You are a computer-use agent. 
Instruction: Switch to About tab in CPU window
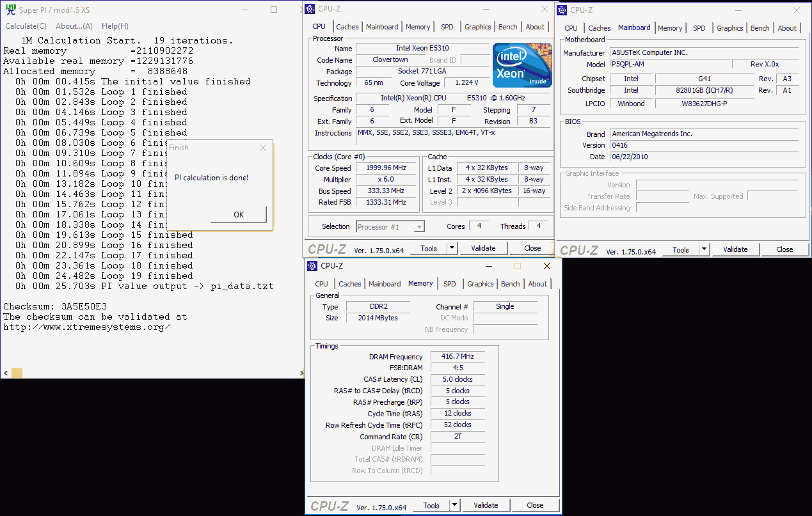point(535,27)
